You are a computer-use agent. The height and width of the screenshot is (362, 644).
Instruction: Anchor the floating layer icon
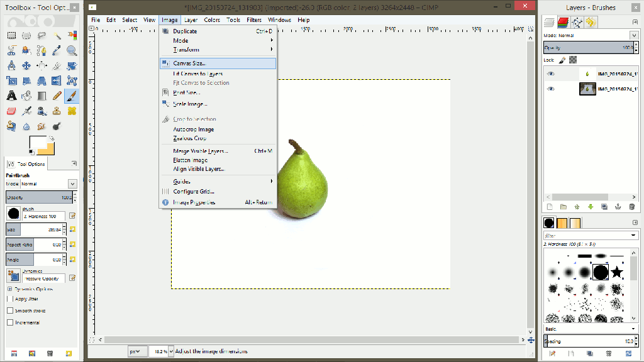(x=618, y=207)
